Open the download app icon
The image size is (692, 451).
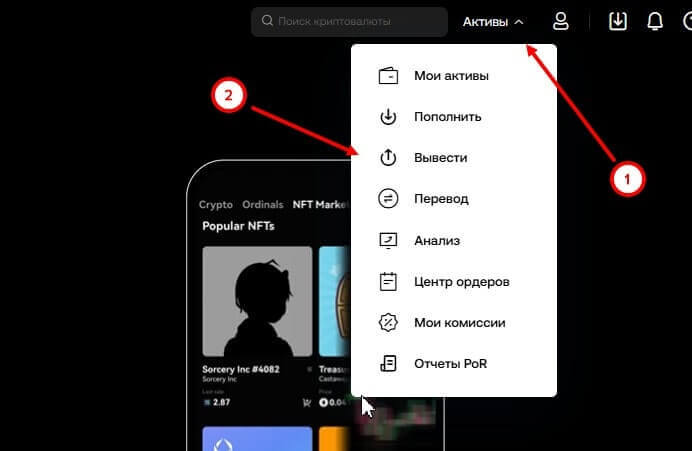(x=618, y=21)
